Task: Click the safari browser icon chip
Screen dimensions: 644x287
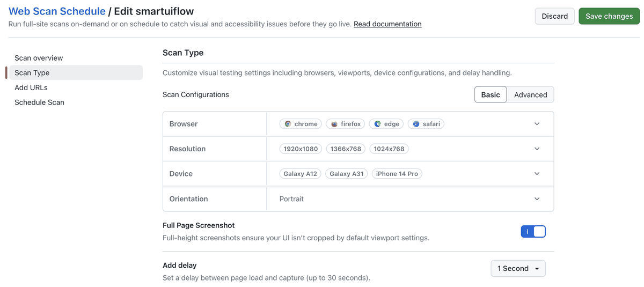Action: tap(426, 124)
